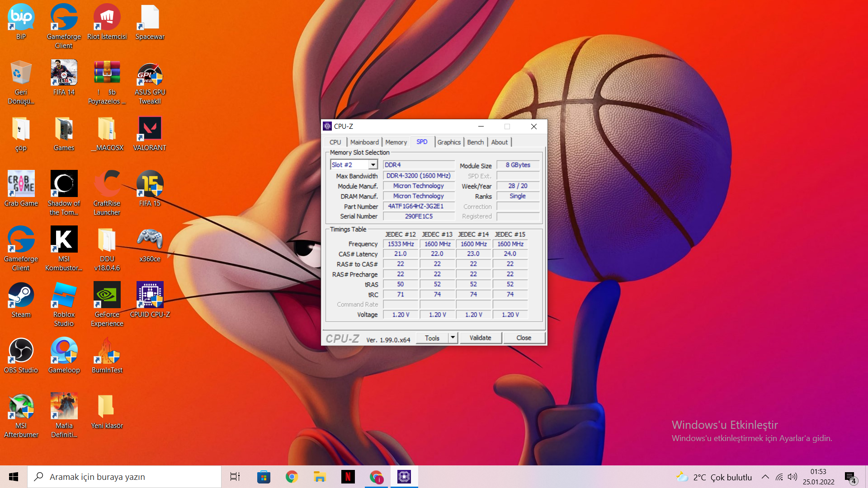Image resolution: width=868 pixels, height=488 pixels.
Task: Open the CPUID CPU-Z desktop shortcut
Action: [x=150, y=296]
